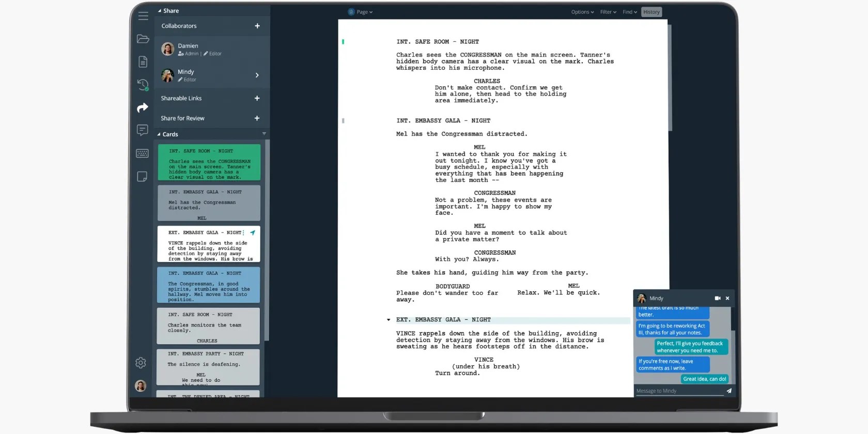Click the BODYGUARD character name
868x434 pixels.
[x=453, y=286]
